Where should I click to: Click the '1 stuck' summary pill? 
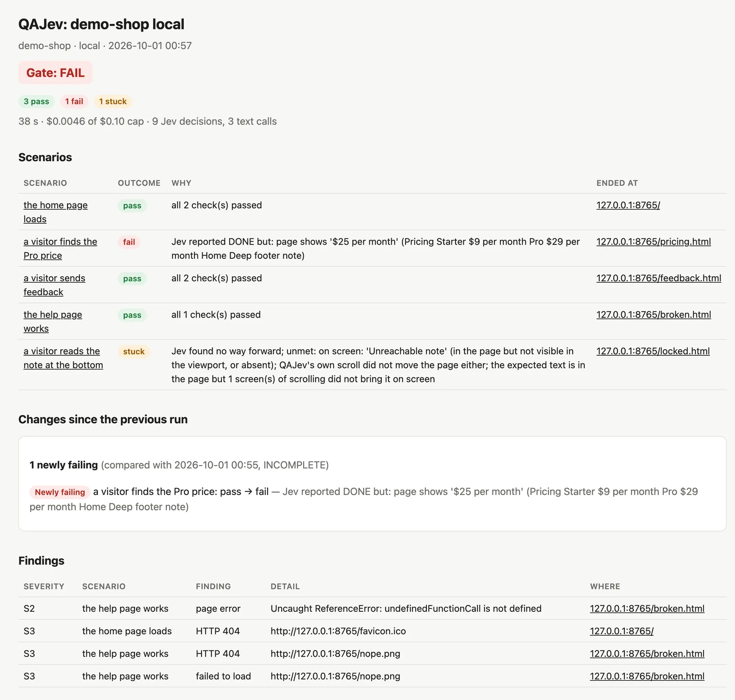(x=113, y=102)
